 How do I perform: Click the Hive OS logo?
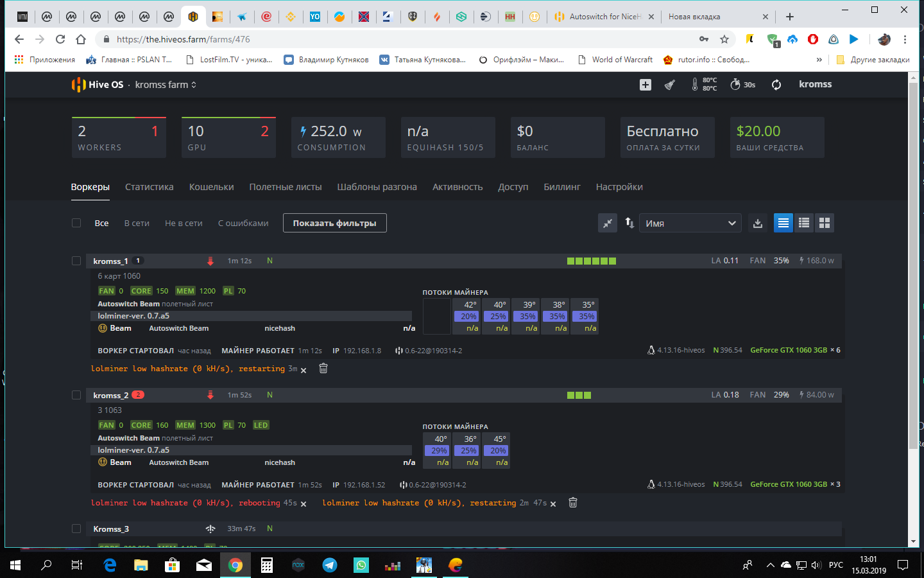point(98,85)
